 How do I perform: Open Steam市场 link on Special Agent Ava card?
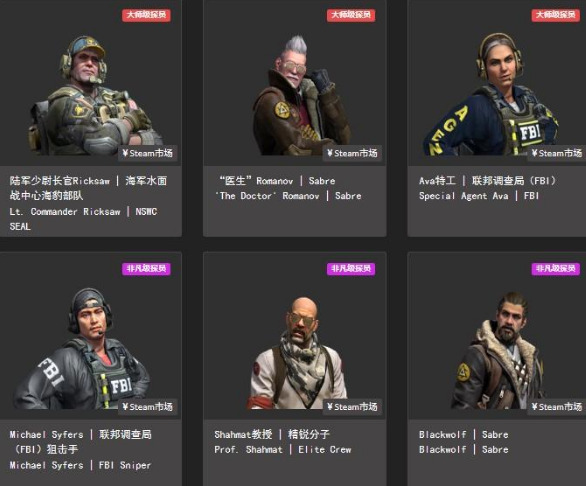click(556, 153)
